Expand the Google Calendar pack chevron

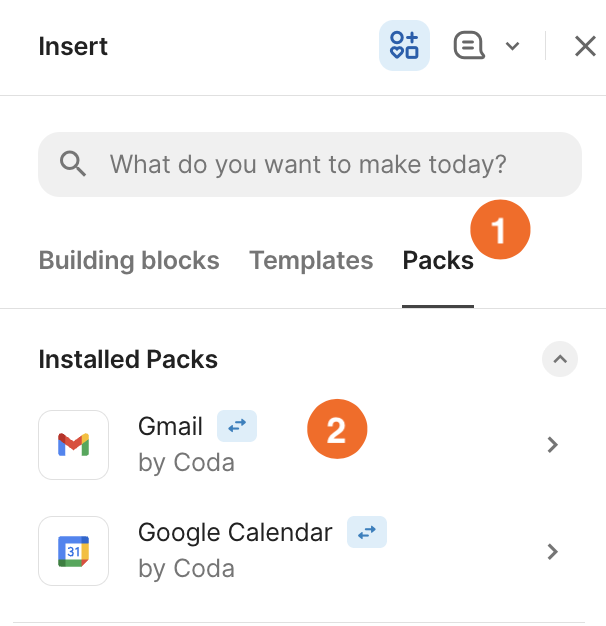(553, 551)
